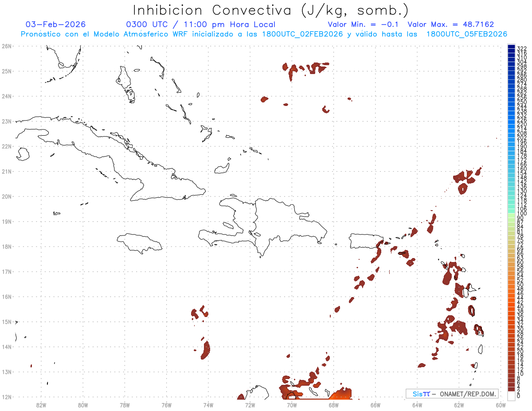The height and width of the screenshot is (411, 532).
Task: Click the 23N latitude label
Action: (6, 121)
